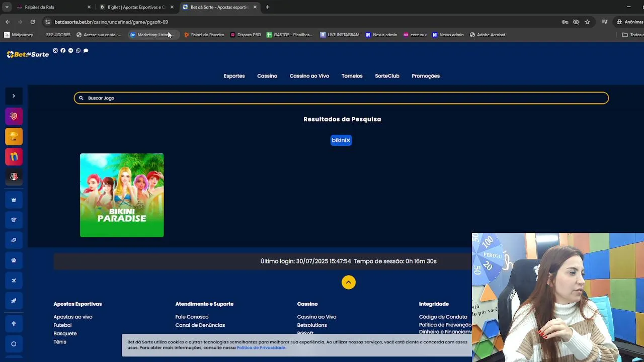Open the target icon in sidebar
This screenshot has height=362, width=644.
(14, 116)
